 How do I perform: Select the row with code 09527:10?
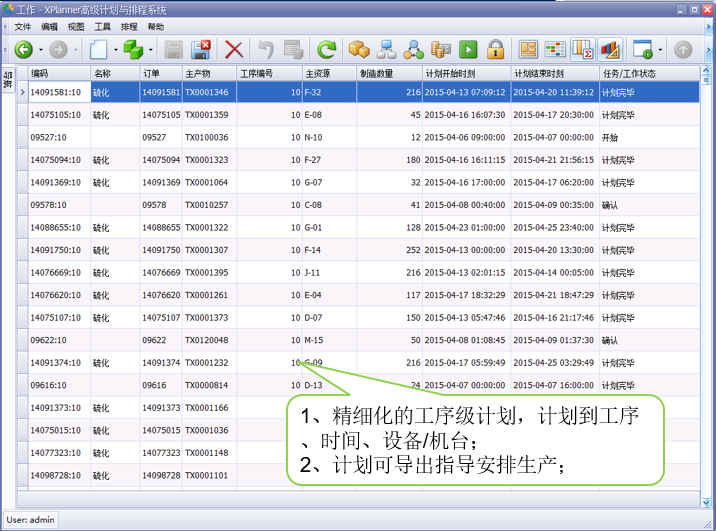[x=50, y=137]
